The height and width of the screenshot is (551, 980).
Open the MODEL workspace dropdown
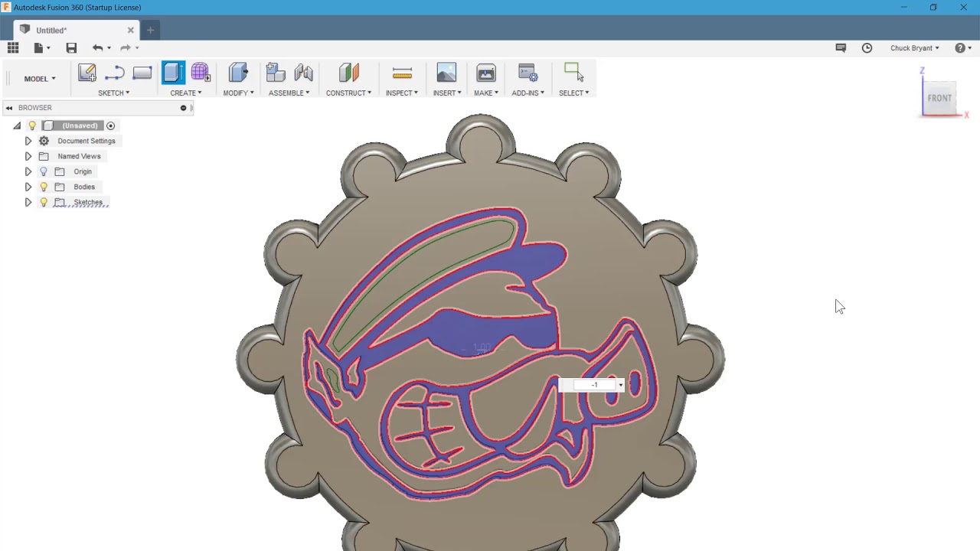coord(40,79)
